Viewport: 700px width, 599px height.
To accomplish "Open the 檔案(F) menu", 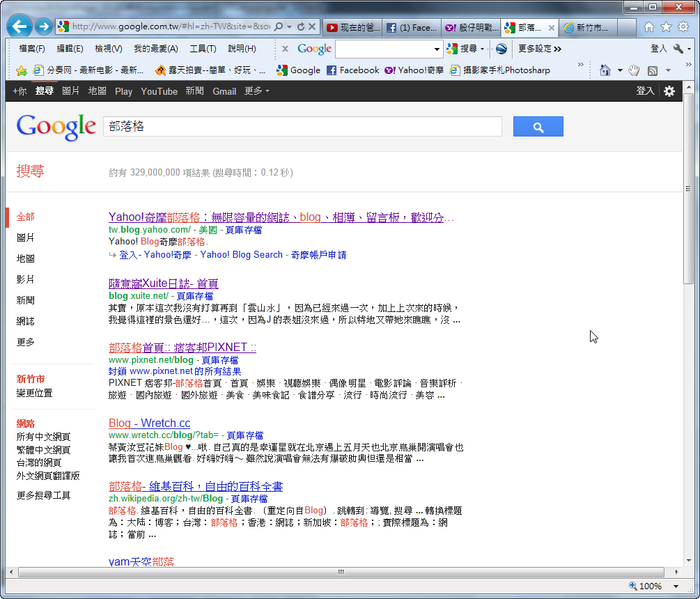I will [32, 49].
